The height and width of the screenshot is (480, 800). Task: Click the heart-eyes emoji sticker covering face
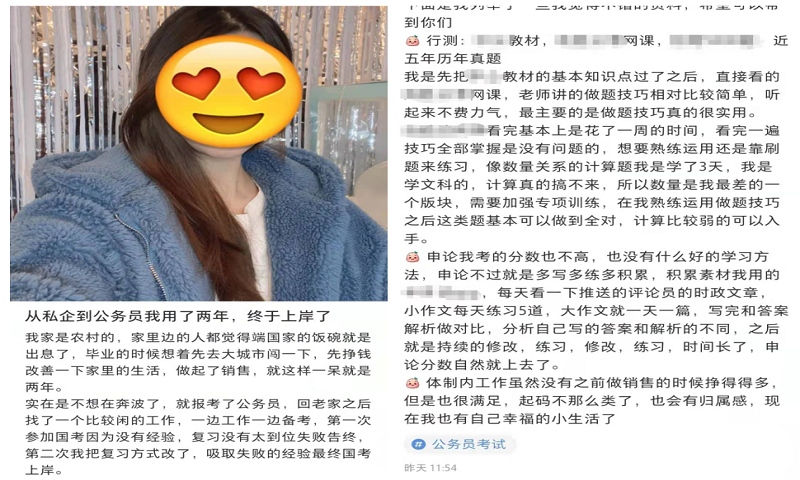(x=229, y=92)
